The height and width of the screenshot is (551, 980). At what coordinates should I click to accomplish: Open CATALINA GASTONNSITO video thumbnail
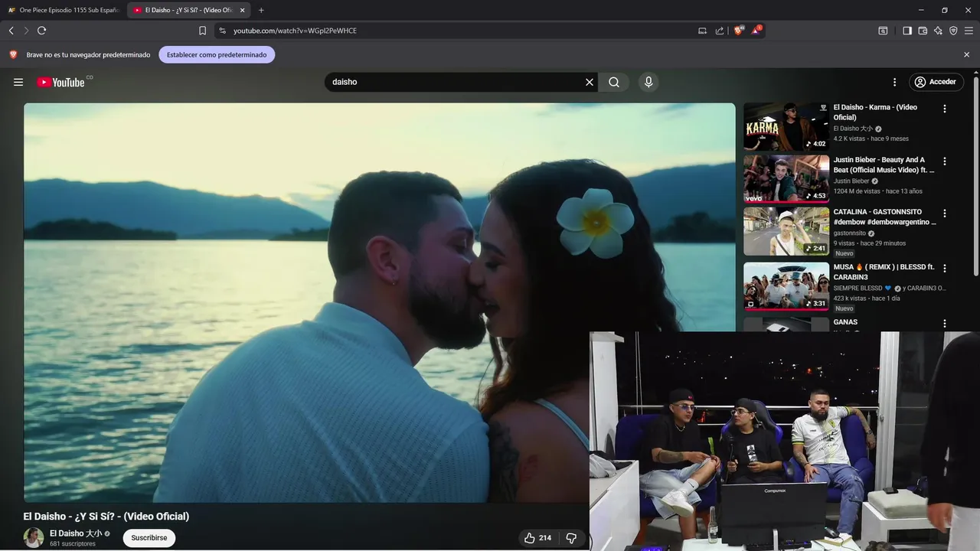tap(786, 231)
